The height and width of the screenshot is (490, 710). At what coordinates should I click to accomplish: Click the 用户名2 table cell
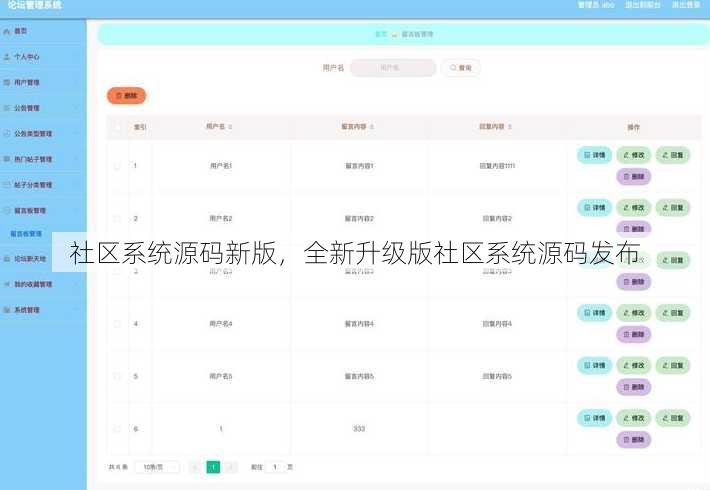point(221,219)
